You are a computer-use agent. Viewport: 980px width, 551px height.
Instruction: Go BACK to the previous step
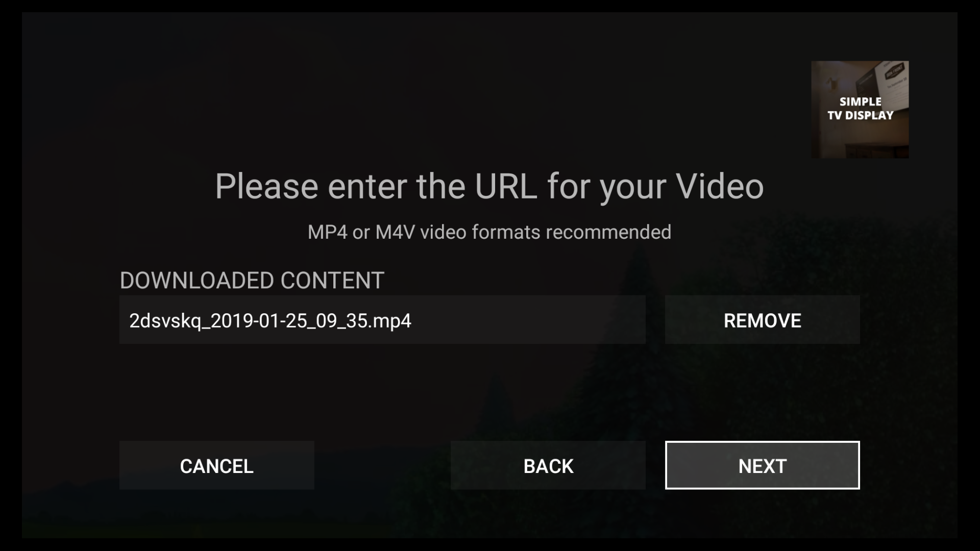pos(548,465)
